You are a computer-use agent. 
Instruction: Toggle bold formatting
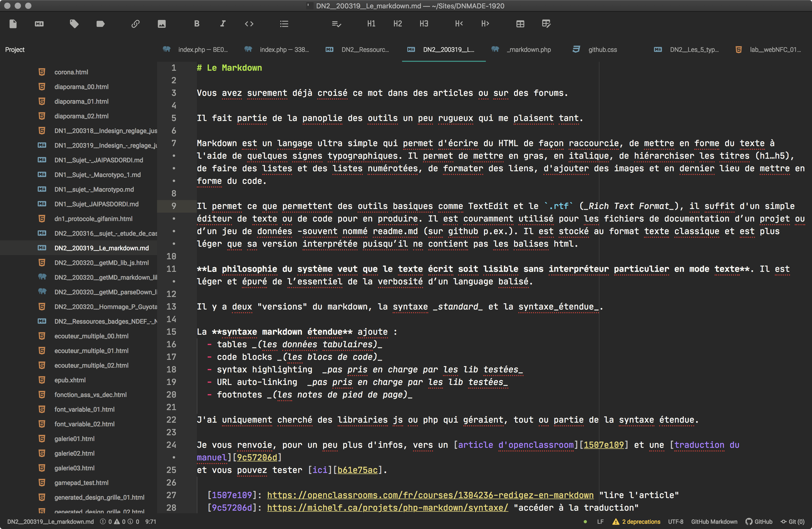197,24
